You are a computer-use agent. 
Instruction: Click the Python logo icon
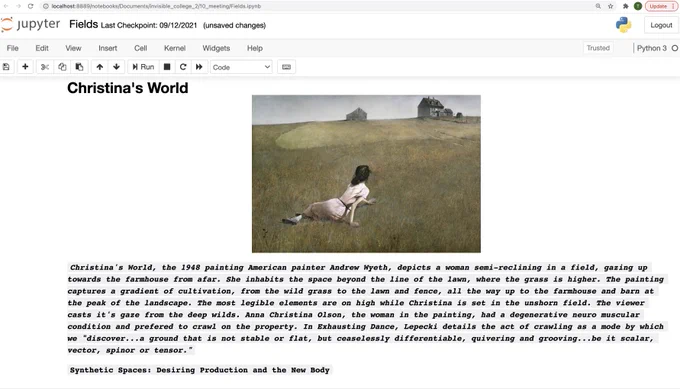624,25
